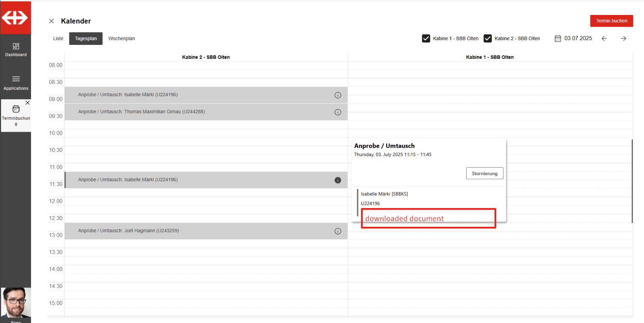Click the Termin buchen button
Screen dimensions: 644x323
[611, 21]
